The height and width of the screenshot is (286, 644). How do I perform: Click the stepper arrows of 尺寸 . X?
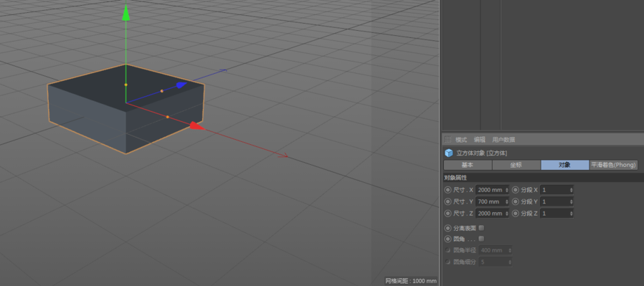click(507, 190)
